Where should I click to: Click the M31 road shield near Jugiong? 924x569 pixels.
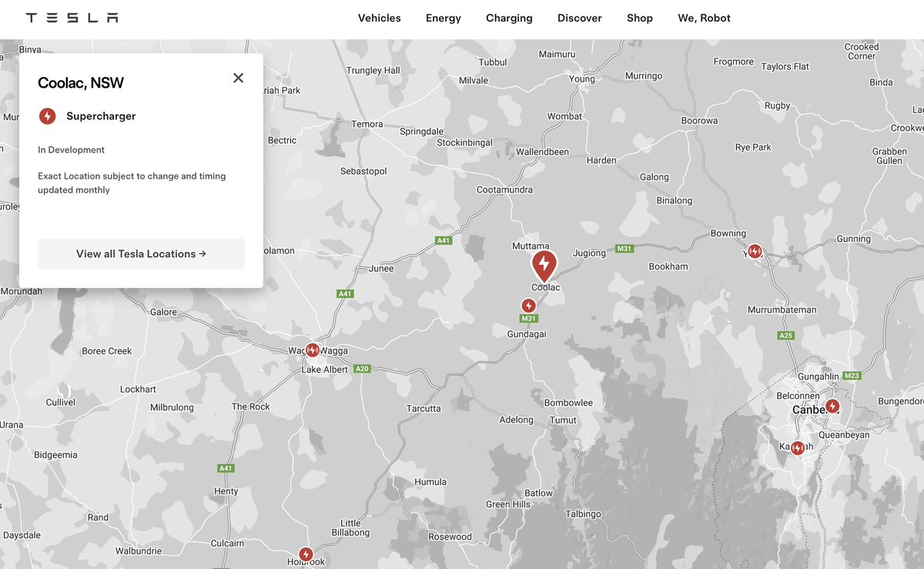click(624, 249)
